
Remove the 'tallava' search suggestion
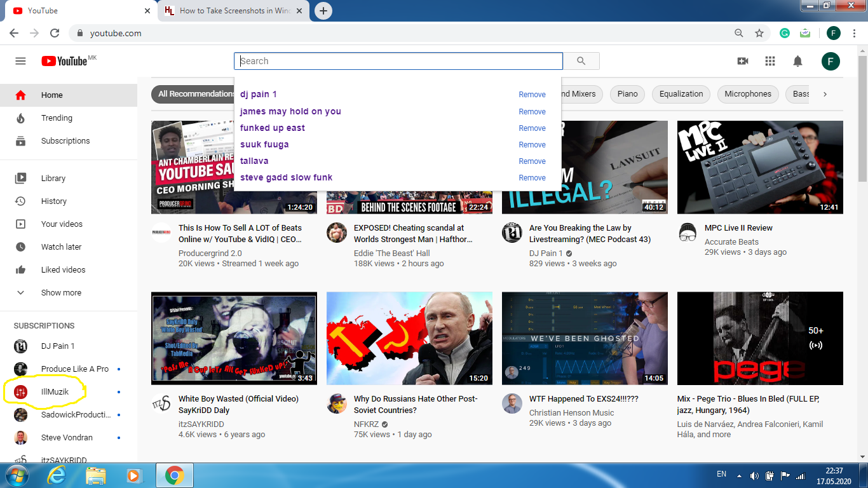[x=532, y=161]
